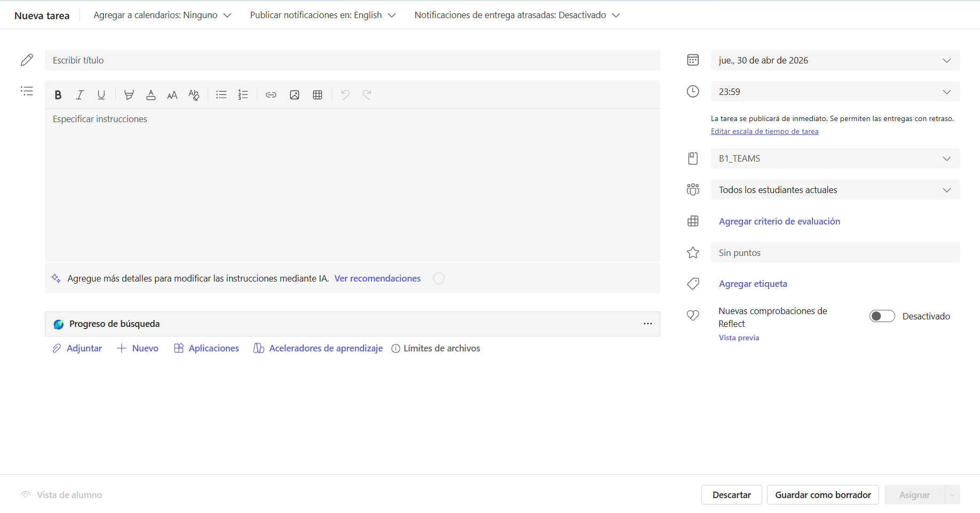Click the Reflect heart icon
980x513 pixels.
coord(693,316)
